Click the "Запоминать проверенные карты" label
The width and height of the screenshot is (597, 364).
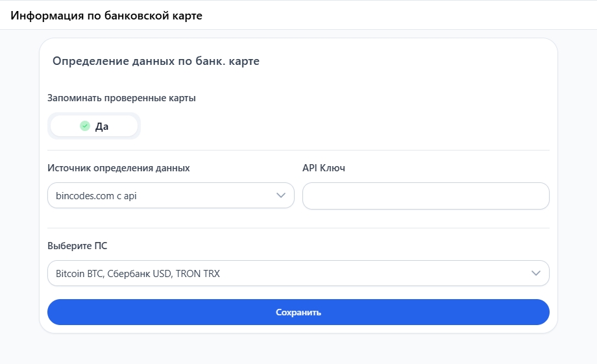click(x=121, y=99)
